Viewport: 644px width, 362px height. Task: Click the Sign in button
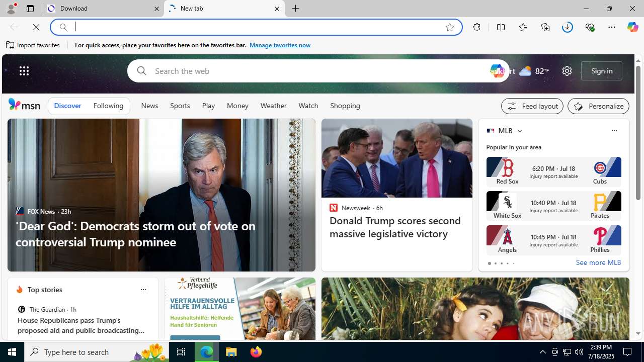click(x=602, y=71)
